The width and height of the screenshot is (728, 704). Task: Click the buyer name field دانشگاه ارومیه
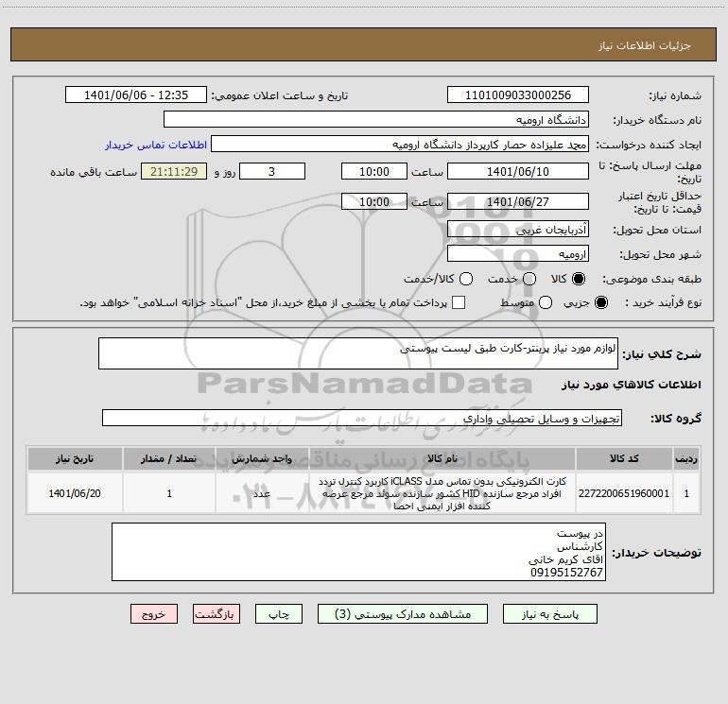click(376, 120)
